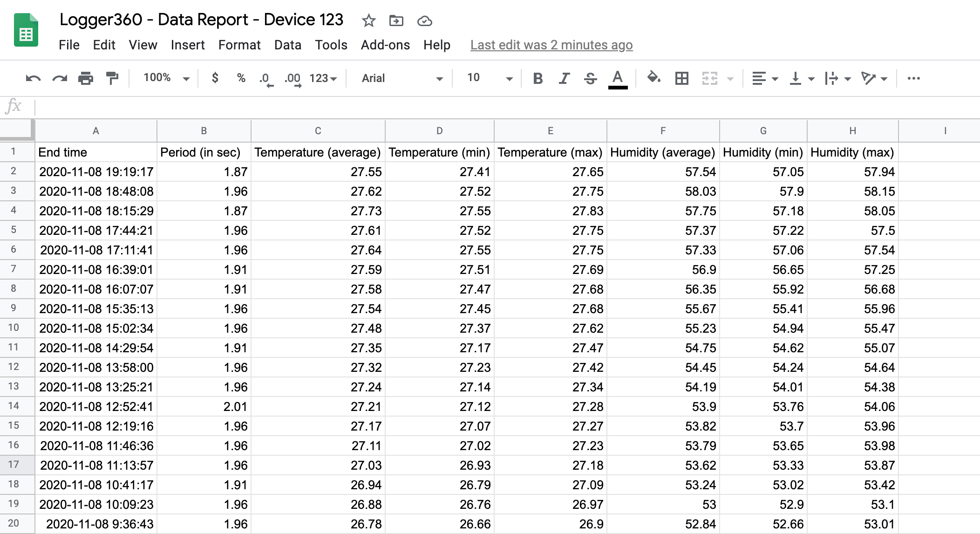Image resolution: width=980 pixels, height=534 pixels.
Task: Open the Format menu
Action: click(x=239, y=45)
